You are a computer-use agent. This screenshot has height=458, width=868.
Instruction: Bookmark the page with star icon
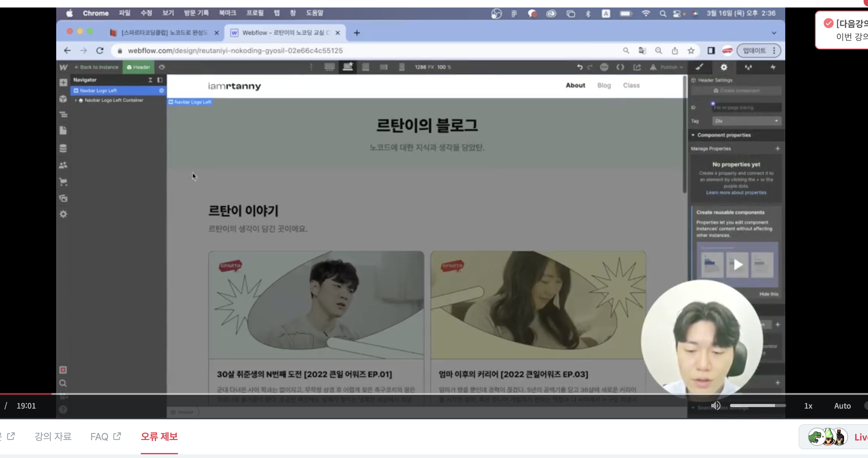(x=691, y=51)
